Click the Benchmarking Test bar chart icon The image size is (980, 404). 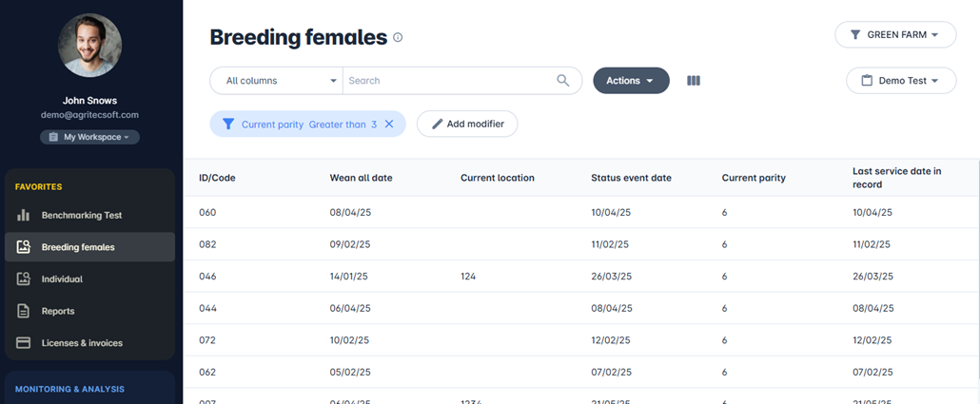(24, 216)
